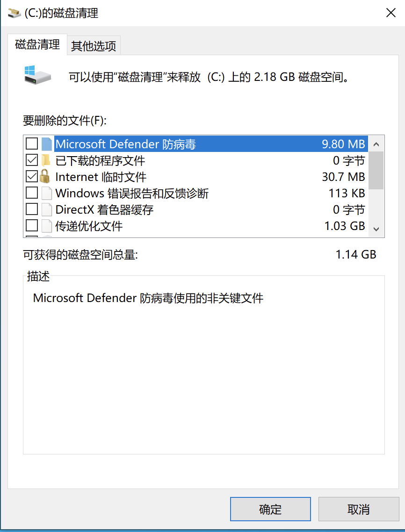
Task: Click the file list scroll up arrow
Action: click(376, 144)
